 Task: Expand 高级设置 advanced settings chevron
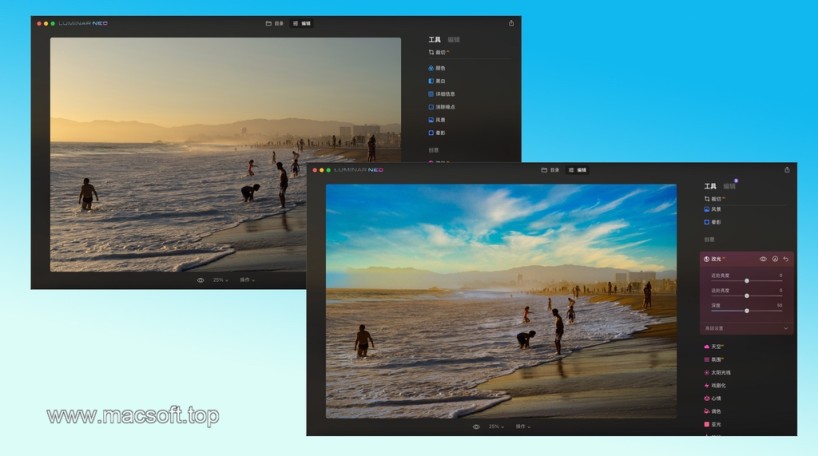click(785, 328)
